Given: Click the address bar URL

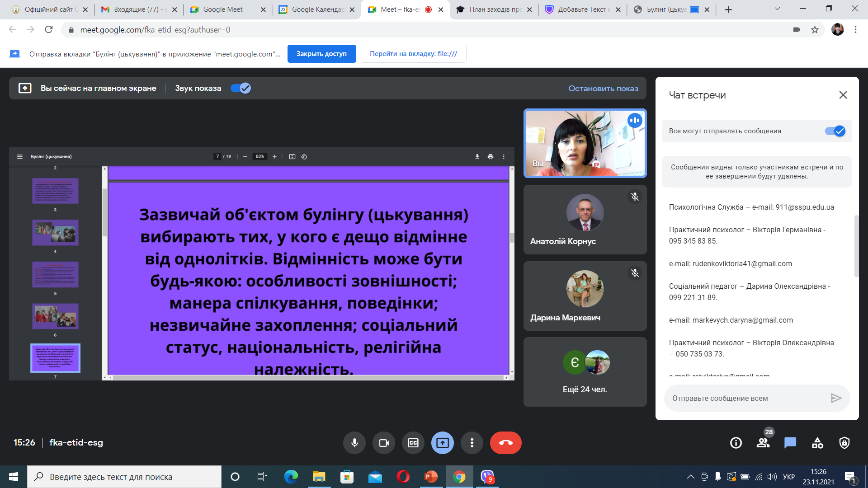Looking at the screenshot, I should click(155, 30).
